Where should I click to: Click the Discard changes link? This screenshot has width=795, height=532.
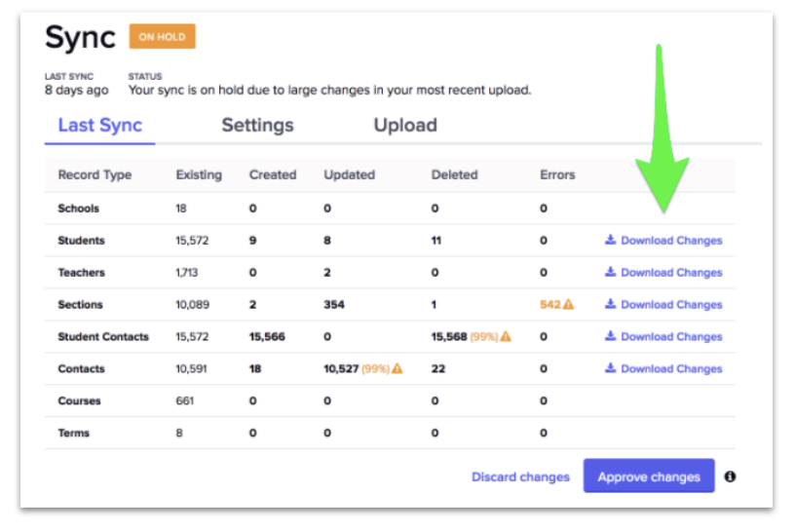point(520,476)
